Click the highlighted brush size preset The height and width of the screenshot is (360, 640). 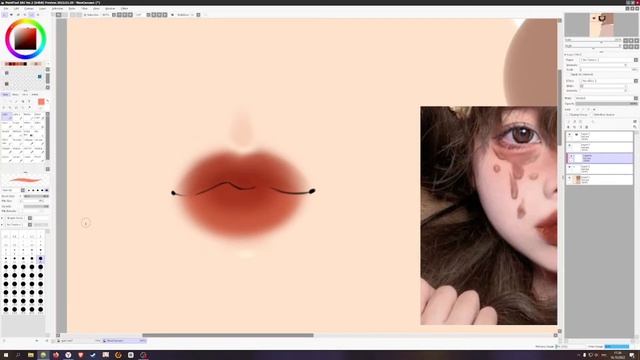40,258
